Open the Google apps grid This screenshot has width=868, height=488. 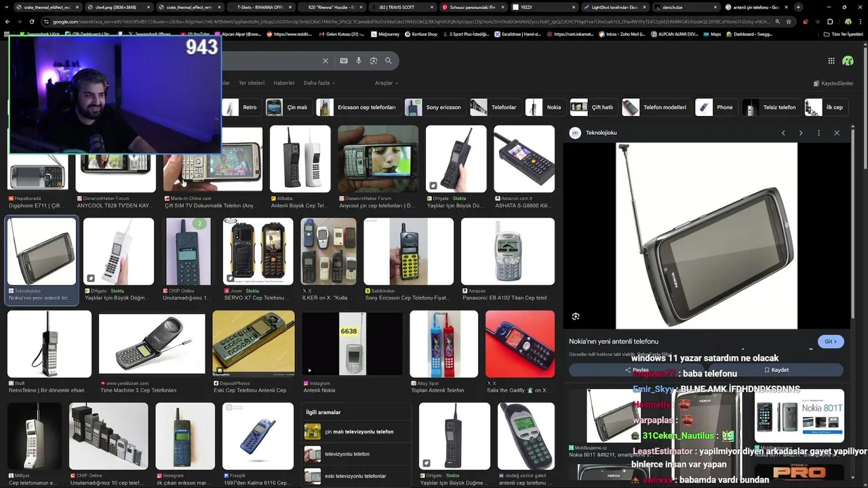pyautogui.click(x=831, y=61)
